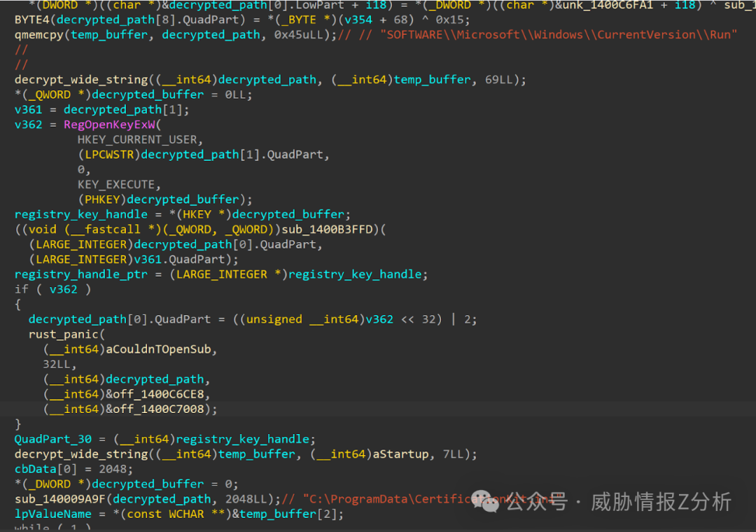Click the LPCWSTR cast
The height and width of the screenshot is (532, 756).
tap(109, 154)
